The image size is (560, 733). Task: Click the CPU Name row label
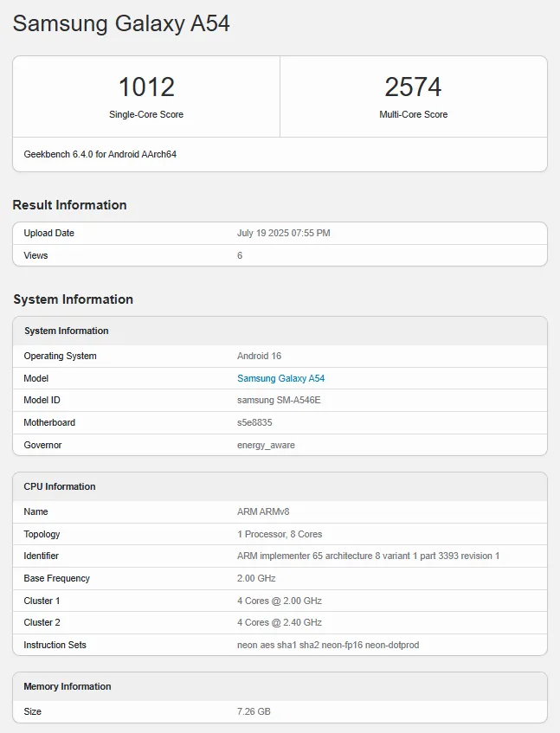(x=36, y=511)
